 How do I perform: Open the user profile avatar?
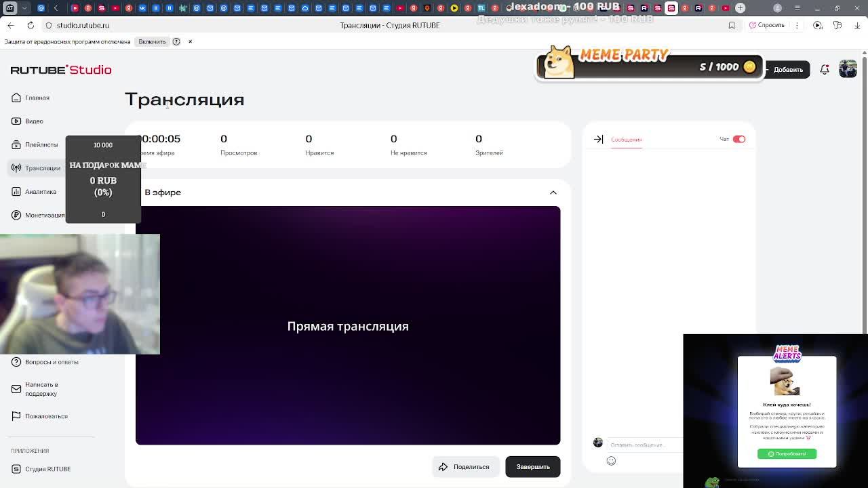(x=848, y=69)
